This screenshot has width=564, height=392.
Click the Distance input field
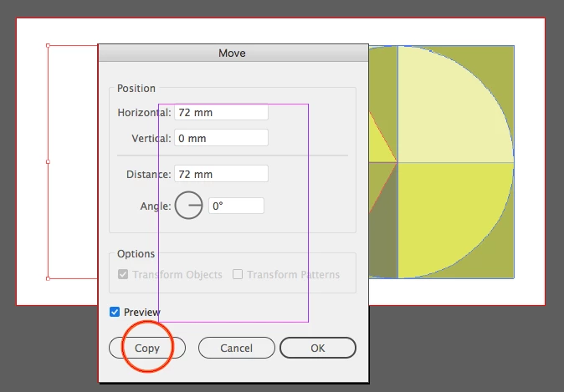pos(221,174)
